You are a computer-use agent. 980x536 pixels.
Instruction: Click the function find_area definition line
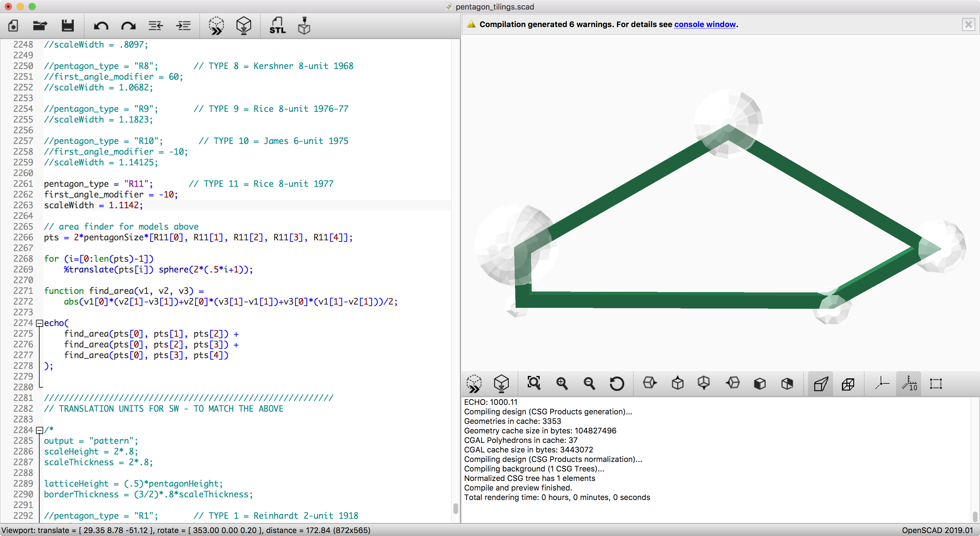point(124,291)
